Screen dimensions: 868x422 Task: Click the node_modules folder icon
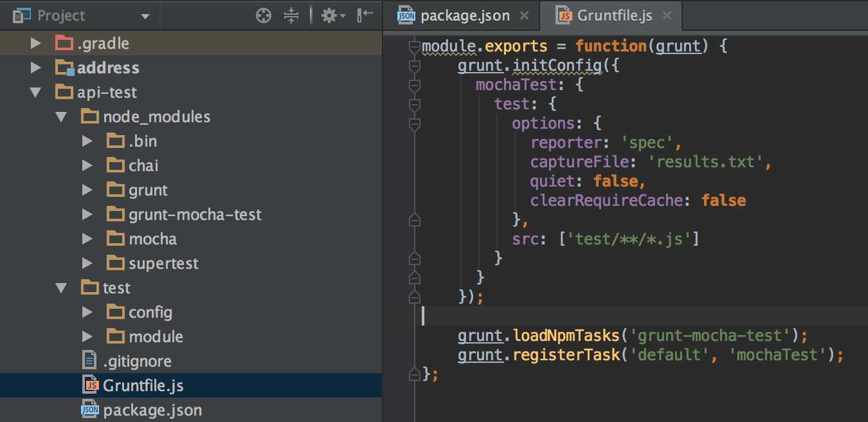pos(90,117)
